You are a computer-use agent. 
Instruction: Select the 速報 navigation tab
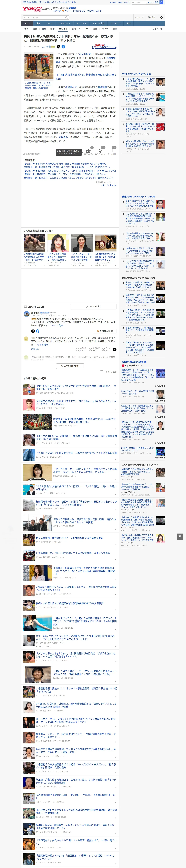[38, 24]
